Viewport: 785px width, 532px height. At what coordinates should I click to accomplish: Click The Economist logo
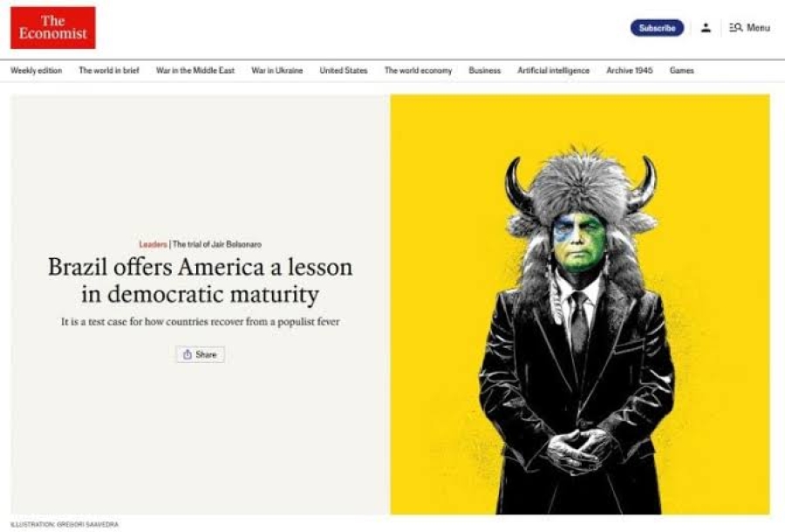coord(52,28)
